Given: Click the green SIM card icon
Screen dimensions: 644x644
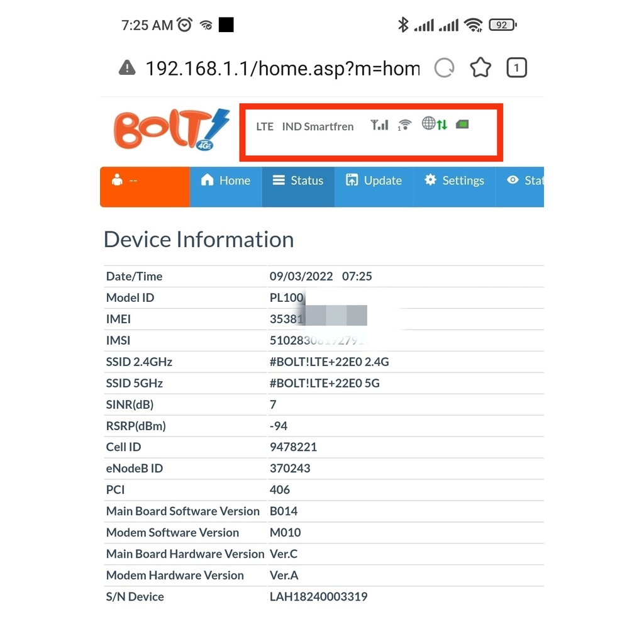Looking at the screenshot, I should 462,125.
